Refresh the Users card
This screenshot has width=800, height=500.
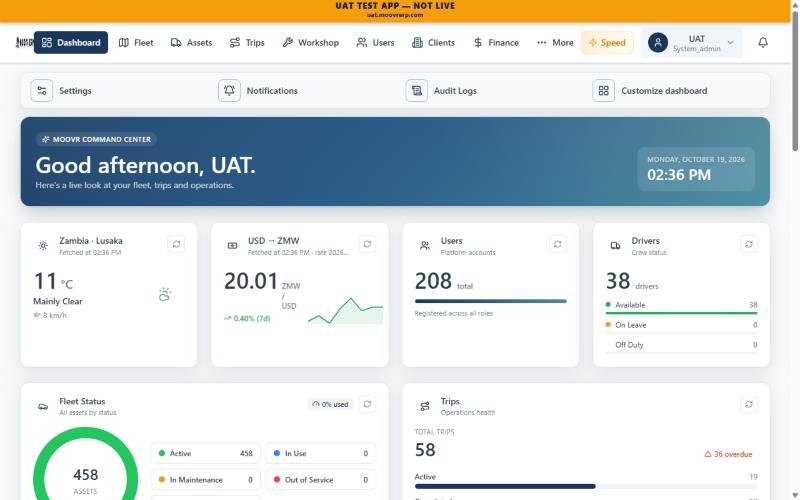pos(558,244)
